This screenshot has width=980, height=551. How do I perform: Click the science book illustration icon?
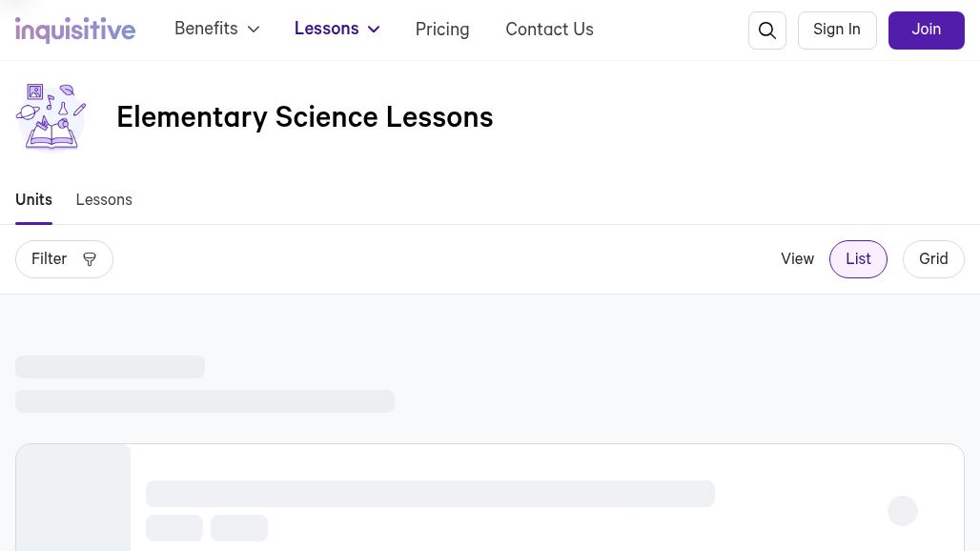(51, 117)
